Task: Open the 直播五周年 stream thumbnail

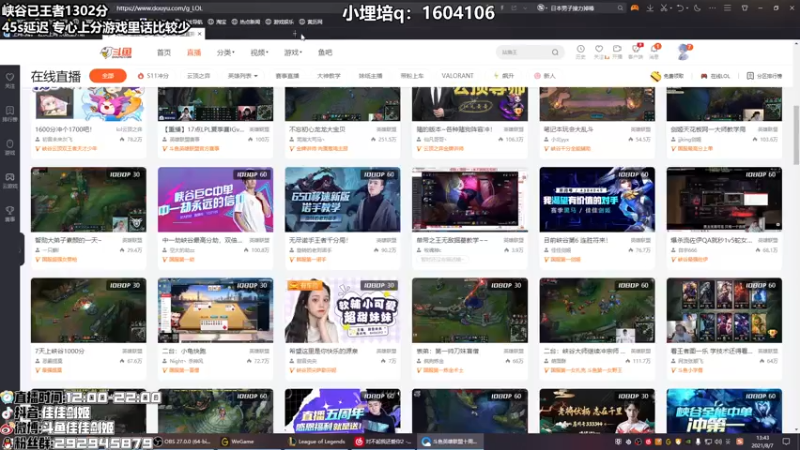Action: (x=342, y=411)
